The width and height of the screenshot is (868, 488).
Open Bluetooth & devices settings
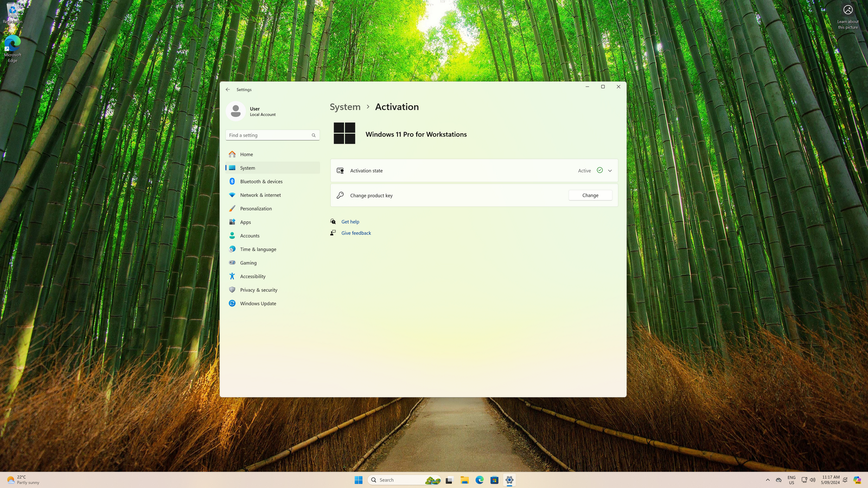coord(272,182)
